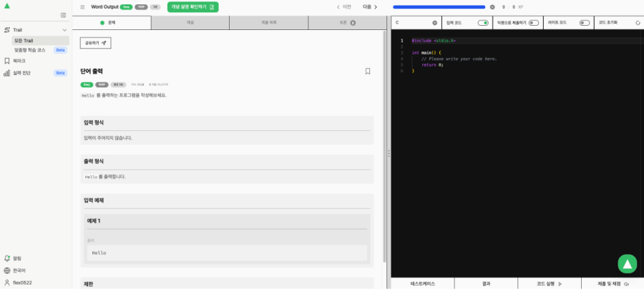The width and height of the screenshot is (644, 289).
Task: Click the green 개념 설명 확인하기 button
Action: click(x=192, y=7)
